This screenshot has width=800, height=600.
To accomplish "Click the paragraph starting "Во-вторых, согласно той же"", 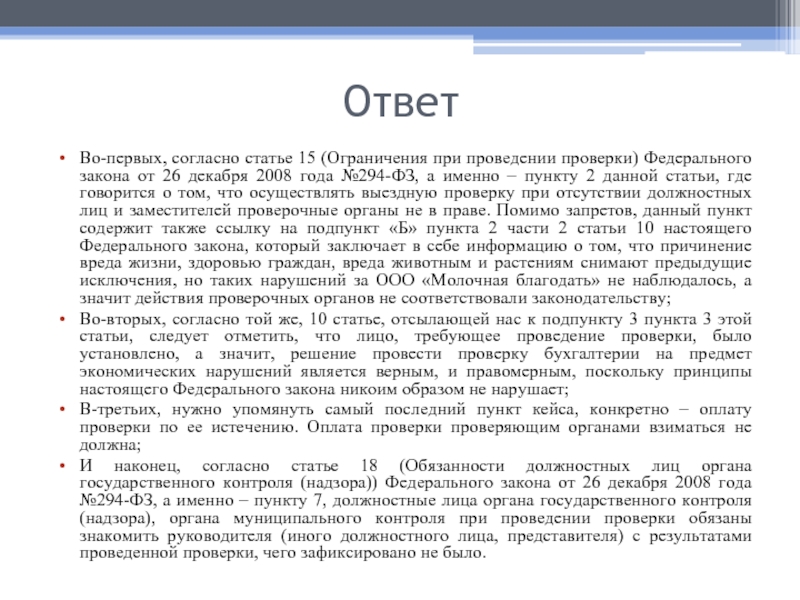I will point(415,354).
